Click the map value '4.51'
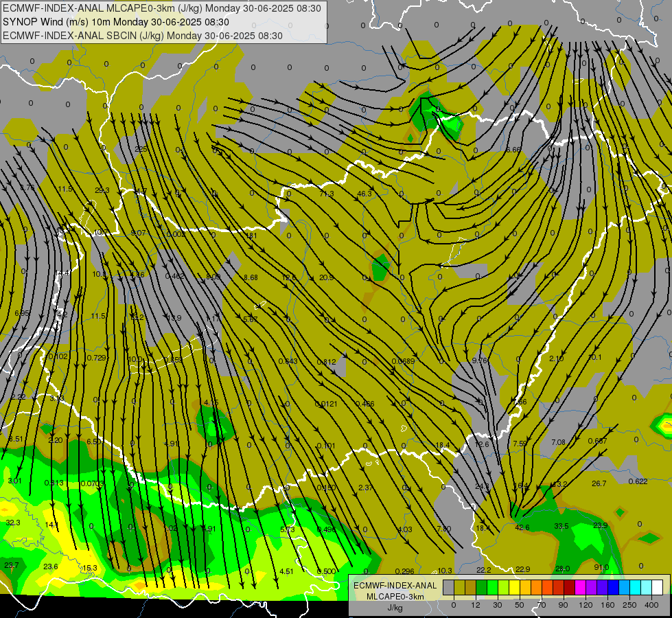 pos(286,571)
